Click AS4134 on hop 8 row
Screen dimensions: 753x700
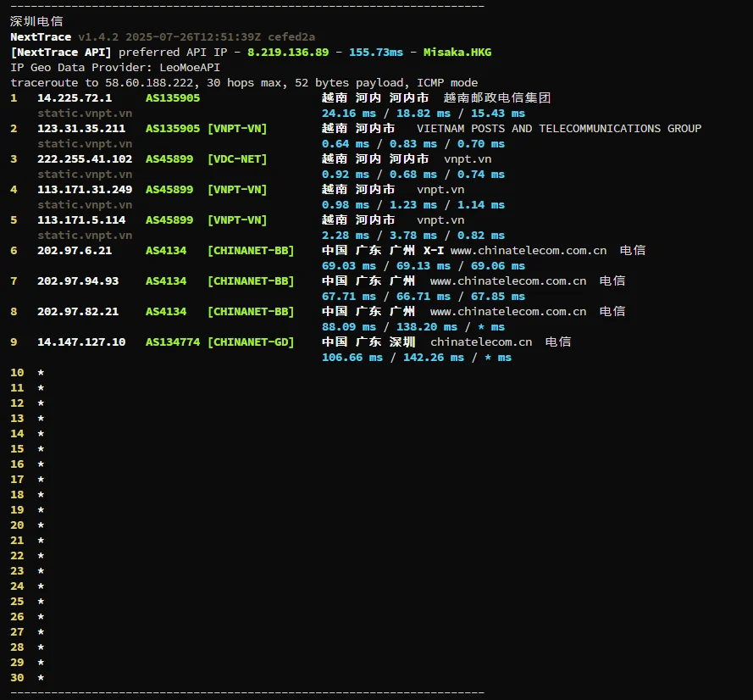point(166,312)
